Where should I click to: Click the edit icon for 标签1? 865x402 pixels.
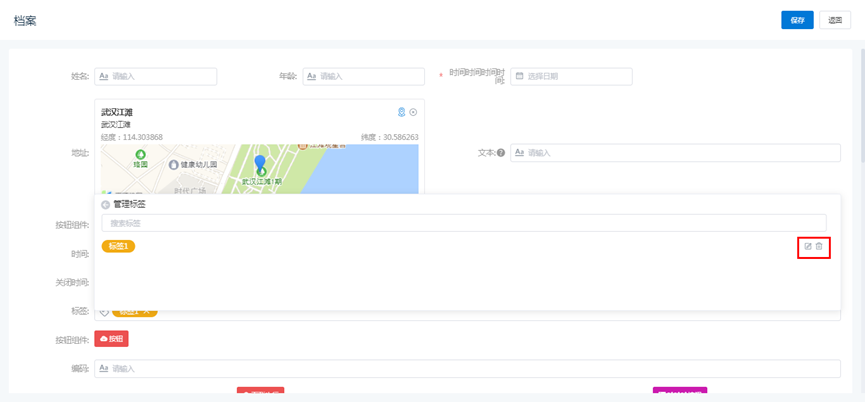pos(808,246)
